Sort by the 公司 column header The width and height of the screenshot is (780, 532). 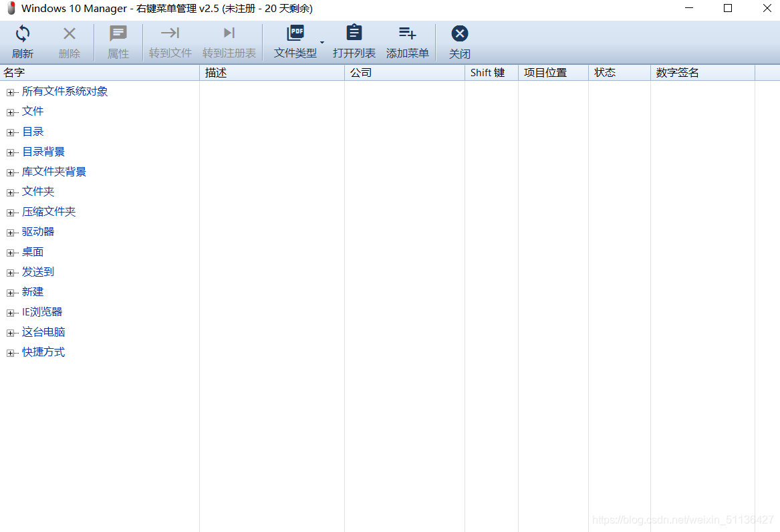point(404,73)
